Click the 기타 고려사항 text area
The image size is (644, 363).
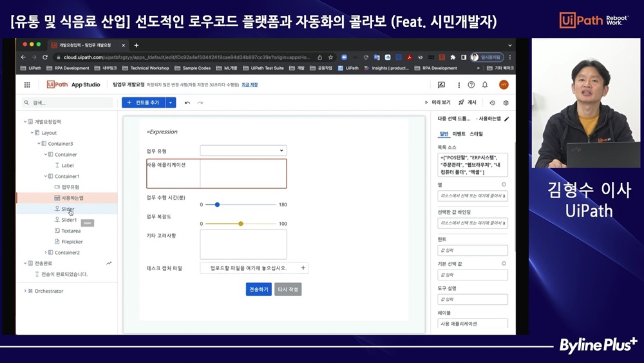pyautogui.click(x=243, y=244)
